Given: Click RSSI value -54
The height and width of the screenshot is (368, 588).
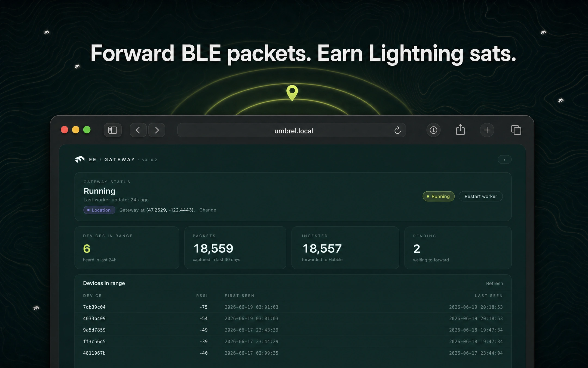Looking at the screenshot, I should [203, 318].
